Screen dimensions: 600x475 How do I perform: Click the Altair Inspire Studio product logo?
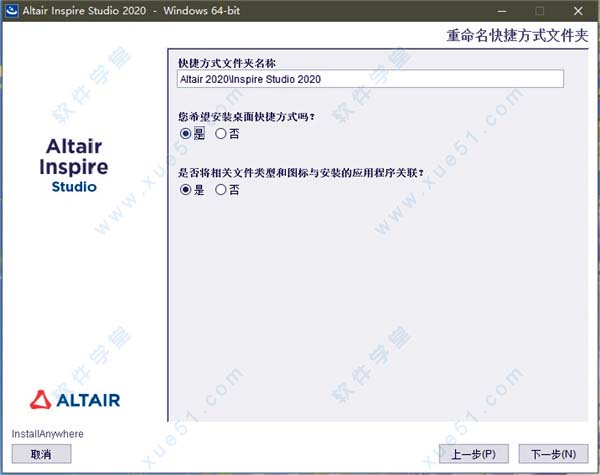(74, 165)
